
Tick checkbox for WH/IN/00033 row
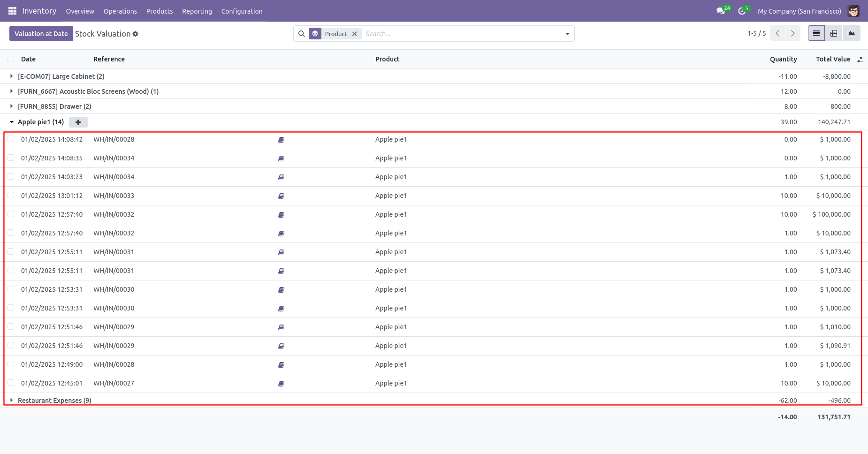(11, 195)
